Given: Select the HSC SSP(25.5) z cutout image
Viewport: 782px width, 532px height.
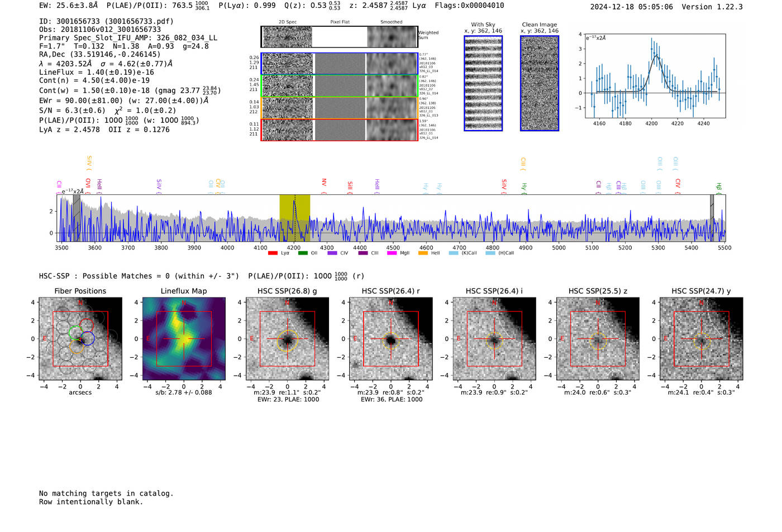Looking at the screenshot, I should click(598, 339).
